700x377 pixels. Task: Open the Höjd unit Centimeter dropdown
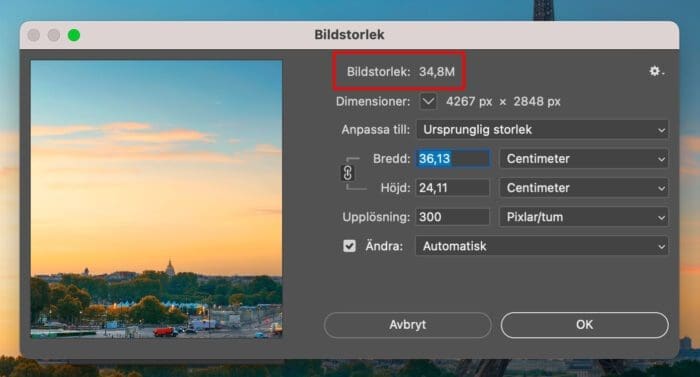tap(584, 188)
